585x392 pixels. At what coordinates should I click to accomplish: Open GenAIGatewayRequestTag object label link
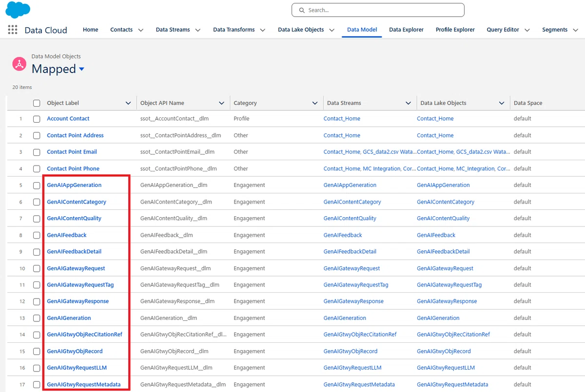[80, 285]
